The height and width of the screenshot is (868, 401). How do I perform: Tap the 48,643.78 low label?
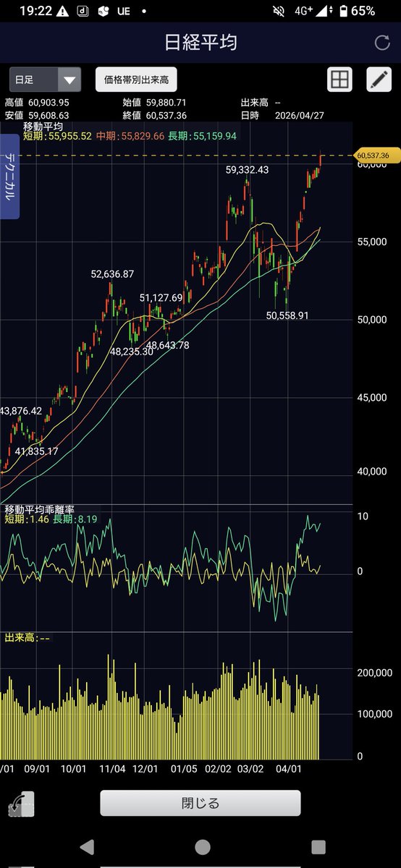click(168, 345)
